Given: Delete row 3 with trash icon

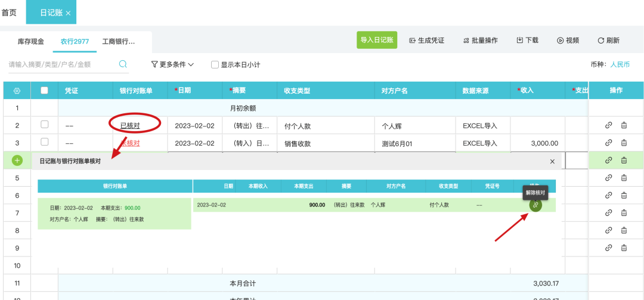Looking at the screenshot, I should click(x=624, y=143).
